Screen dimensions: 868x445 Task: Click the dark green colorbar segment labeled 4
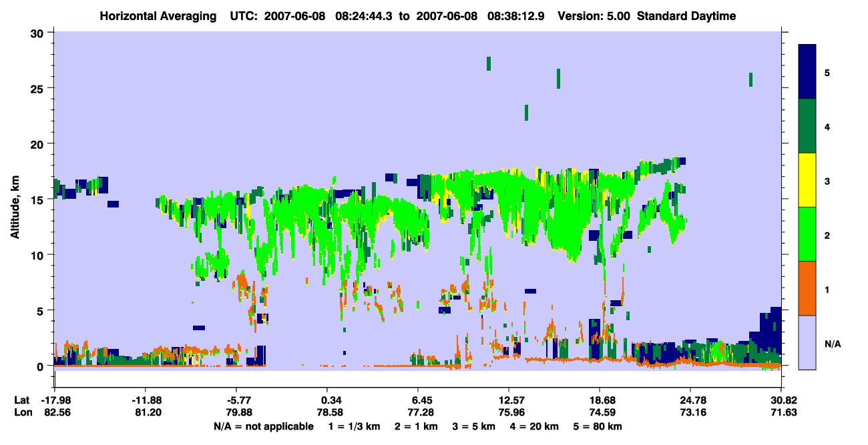(x=807, y=126)
